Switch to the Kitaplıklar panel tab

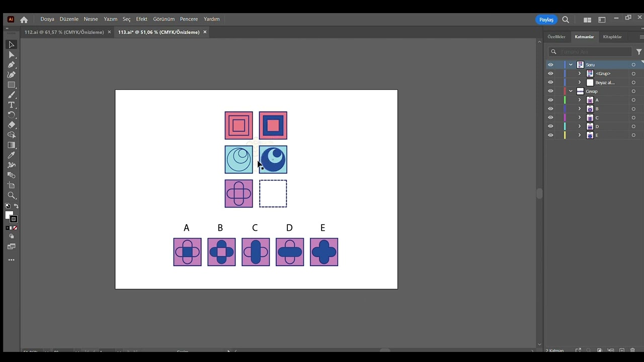pos(612,37)
